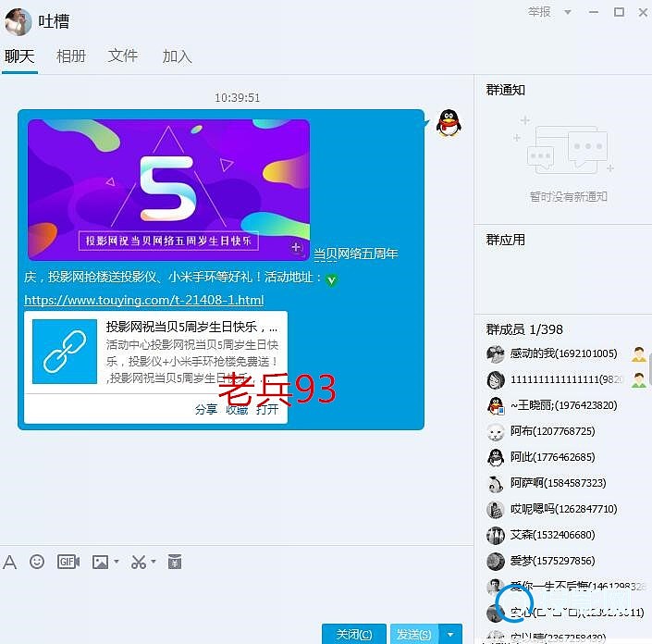The width and height of the screenshot is (652, 644).
Task: Click the avatar of 阿布
Action: 496,432
